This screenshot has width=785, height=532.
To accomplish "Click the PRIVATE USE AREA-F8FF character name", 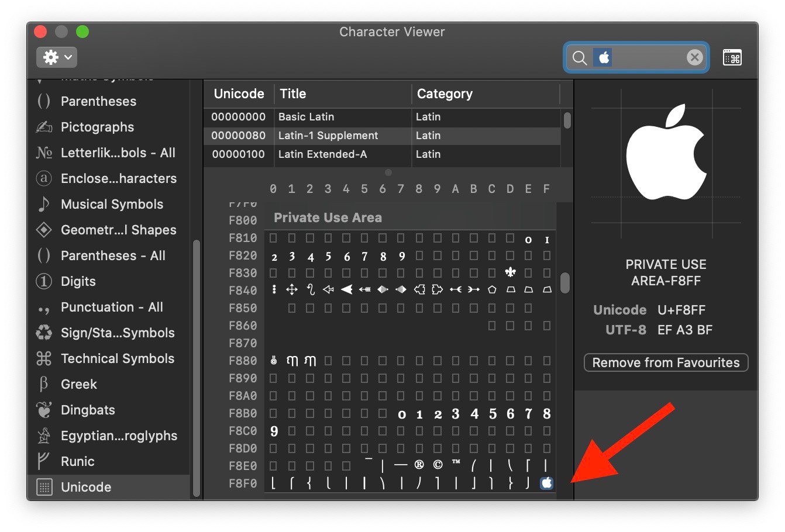I will [x=666, y=272].
